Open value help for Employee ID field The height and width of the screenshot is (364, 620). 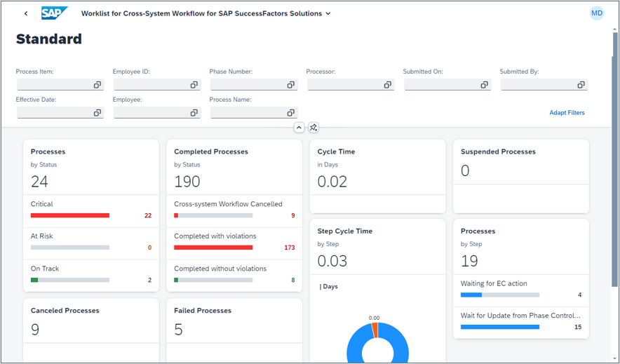194,85
